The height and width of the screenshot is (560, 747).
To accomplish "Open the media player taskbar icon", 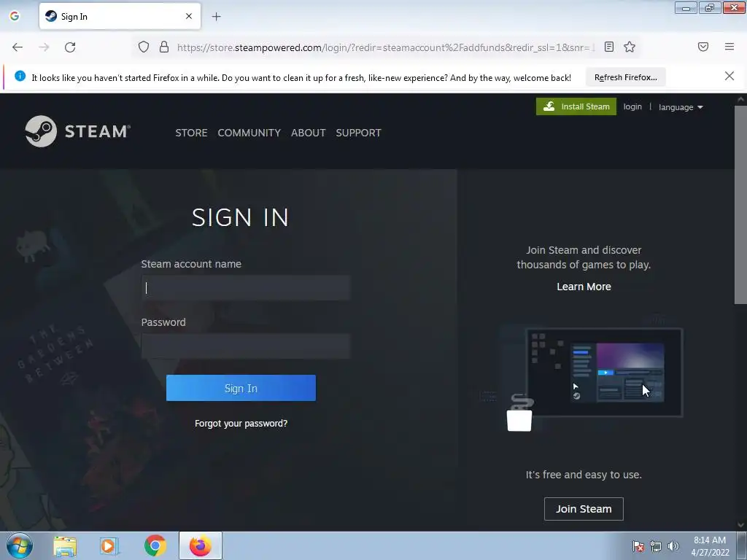I will pyautogui.click(x=109, y=546).
